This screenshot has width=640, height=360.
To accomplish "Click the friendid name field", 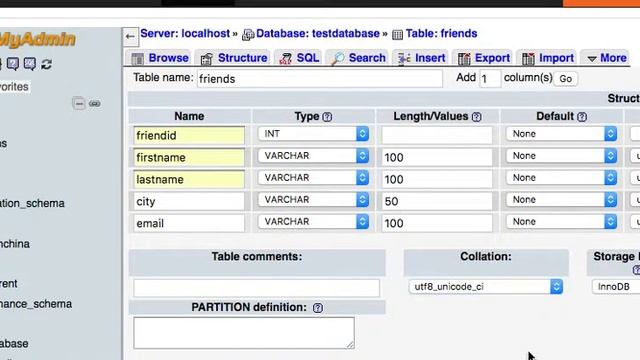I will coord(189,136).
